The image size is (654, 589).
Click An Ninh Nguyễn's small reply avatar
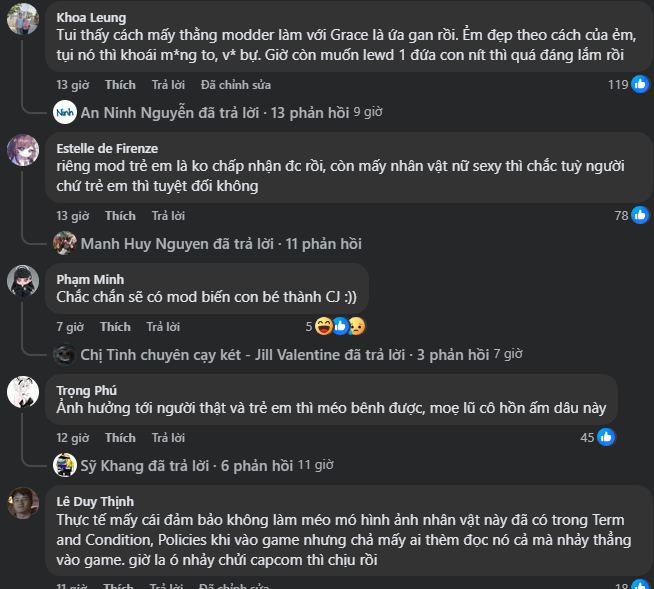[x=65, y=112]
